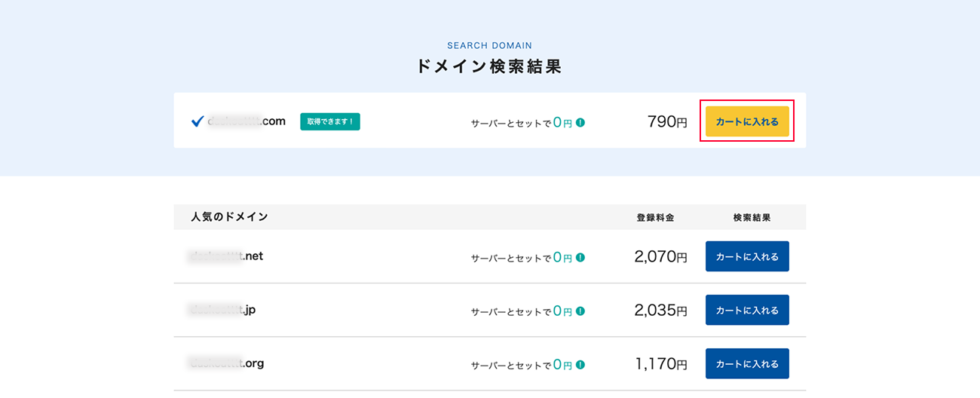Add the .jp domain to the cart
The image size is (980, 398).
(747, 310)
